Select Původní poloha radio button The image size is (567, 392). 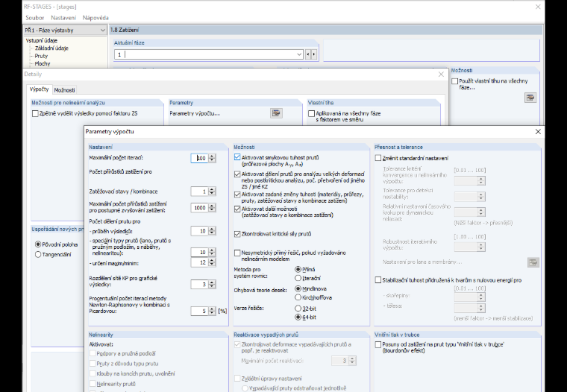click(x=38, y=244)
